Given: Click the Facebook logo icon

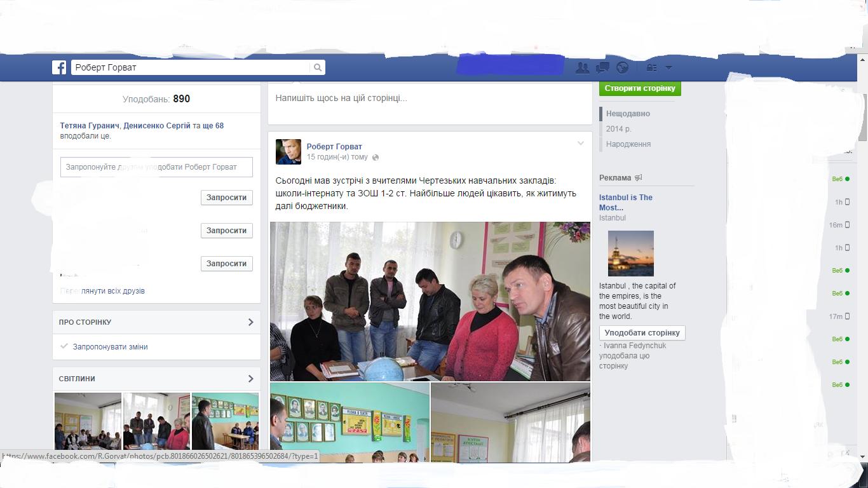Looking at the screenshot, I should tap(59, 67).
